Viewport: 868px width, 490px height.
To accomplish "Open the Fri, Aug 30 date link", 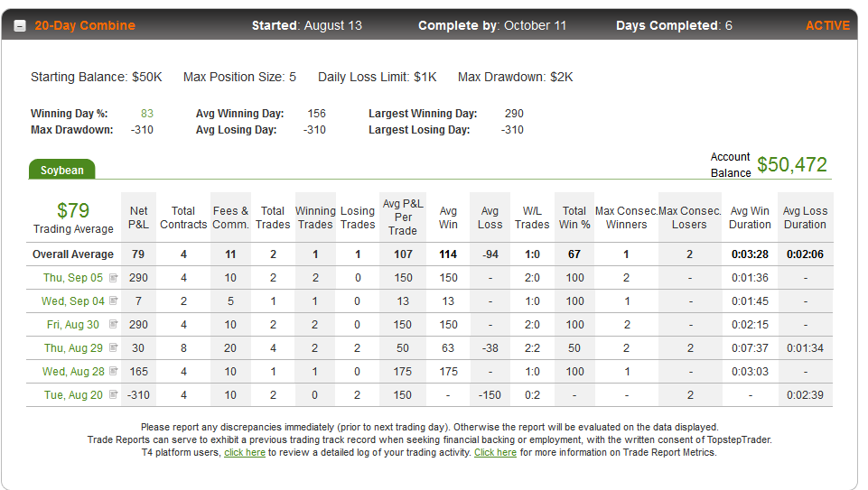I will pos(73,325).
